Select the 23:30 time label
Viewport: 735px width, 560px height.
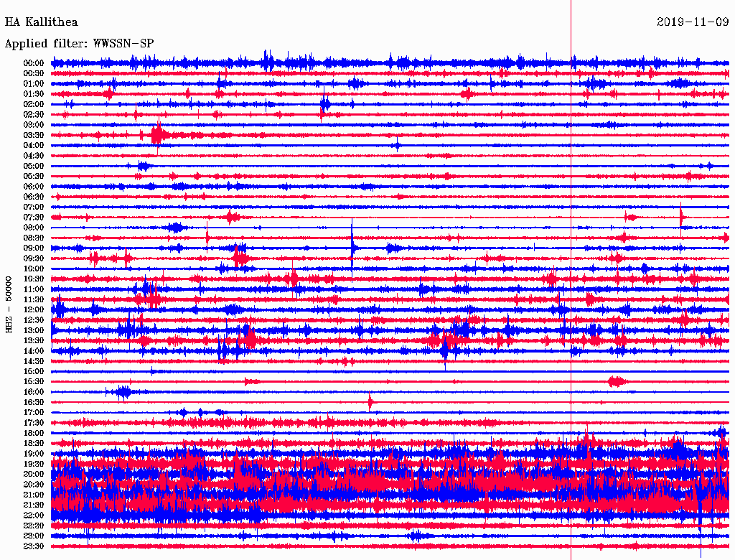tap(34, 546)
